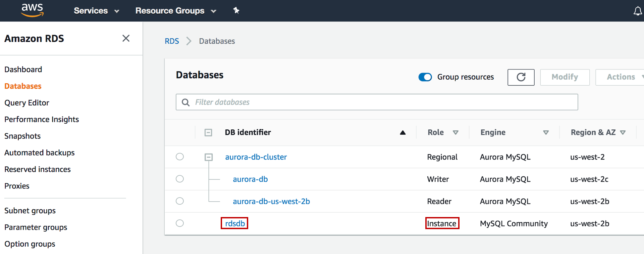Sort ascending by DB identifier arrow
The width and height of the screenshot is (644, 254).
(x=403, y=132)
